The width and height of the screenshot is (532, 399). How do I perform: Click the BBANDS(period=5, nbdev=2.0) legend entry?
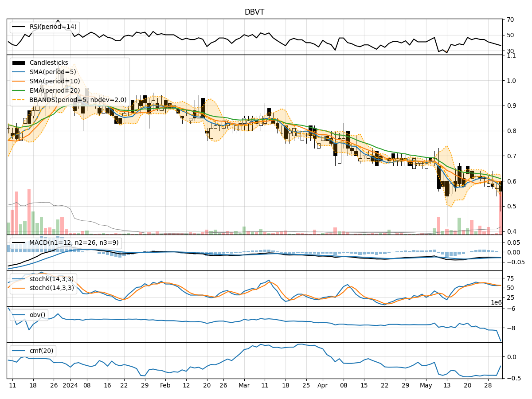coord(78,100)
